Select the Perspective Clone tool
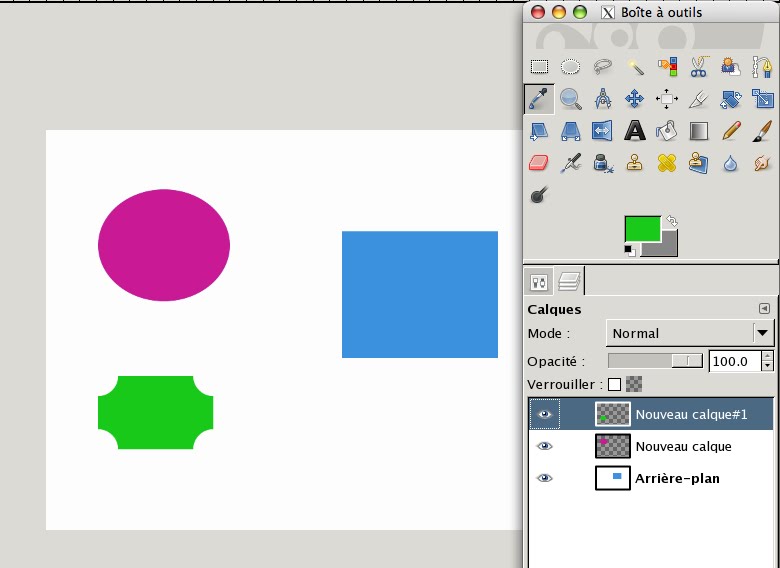 pos(699,163)
